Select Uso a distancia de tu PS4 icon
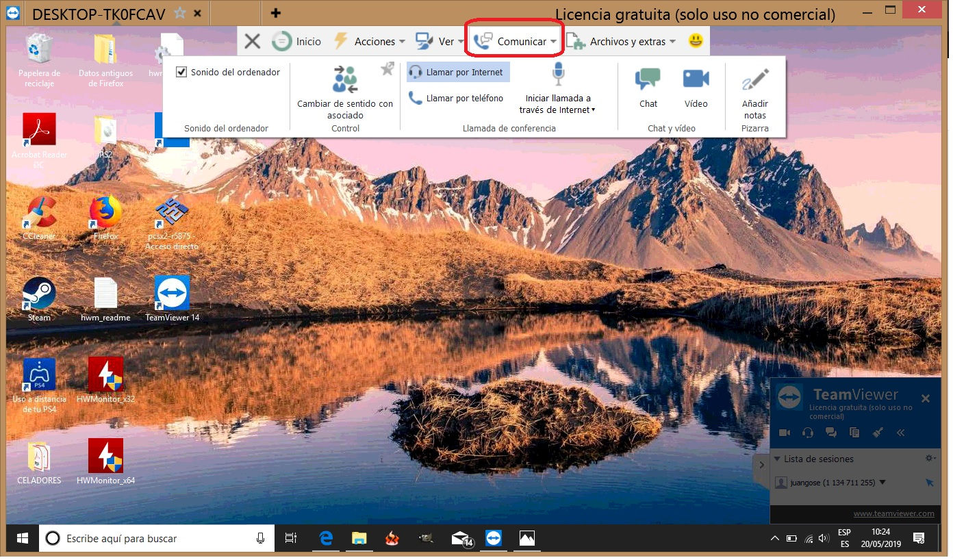Viewport: 953px width, 560px height. [39, 385]
